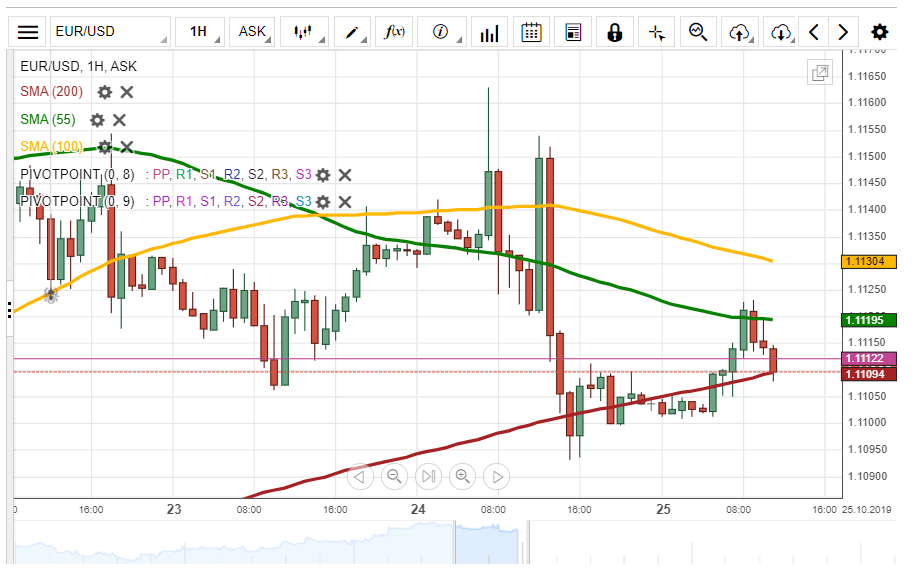Click the left edge panel handle dots
Screen dimensions: 913x568
coord(10,310)
